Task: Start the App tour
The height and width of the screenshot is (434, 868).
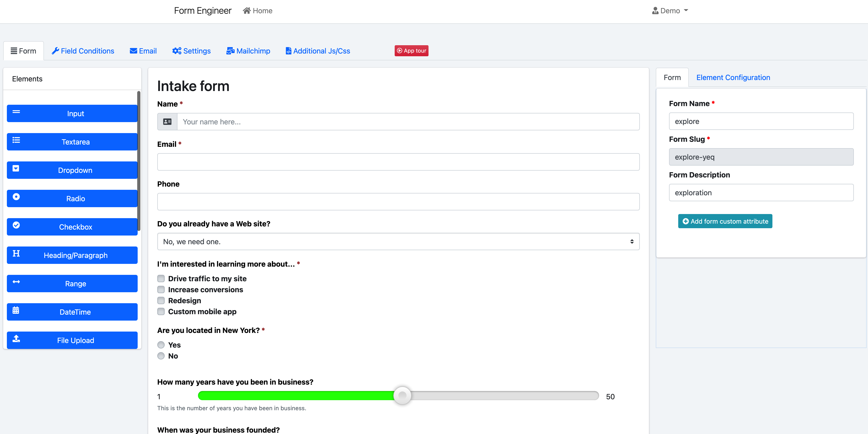Action: click(x=411, y=51)
